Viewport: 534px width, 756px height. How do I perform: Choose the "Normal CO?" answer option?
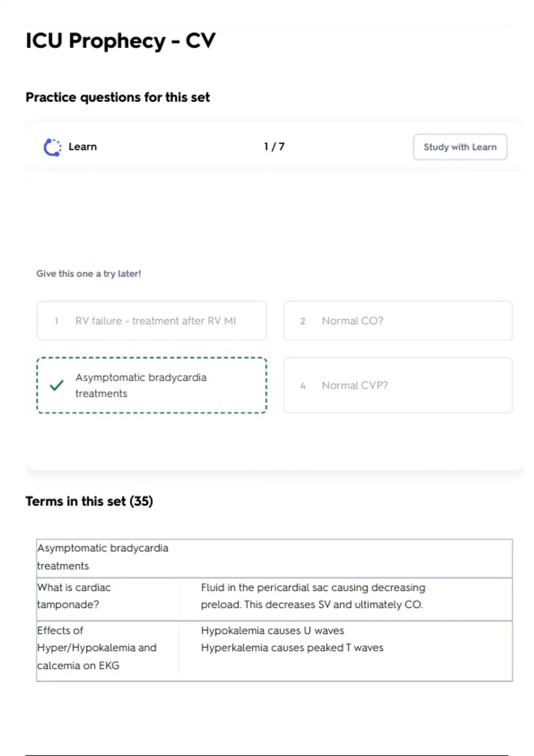pos(398,321)
